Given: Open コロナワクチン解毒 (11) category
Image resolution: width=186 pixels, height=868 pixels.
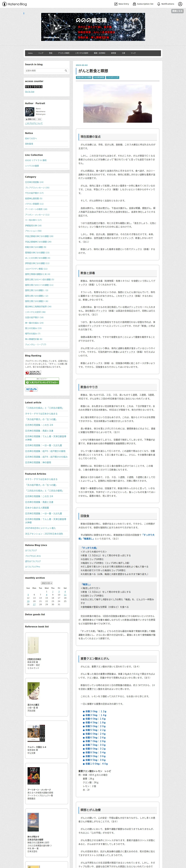Looking at the screenshot, I should pos(36,269).
